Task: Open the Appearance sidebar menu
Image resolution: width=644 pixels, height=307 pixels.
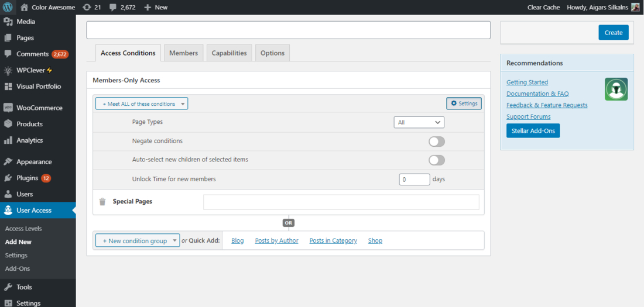Action: tap(38, 162)
